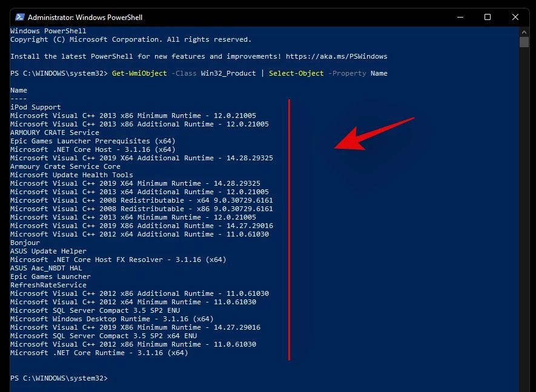The image size is (536, 392).
Task: Click the scrollbar up arrow
Action: click(x=524, y=31)
